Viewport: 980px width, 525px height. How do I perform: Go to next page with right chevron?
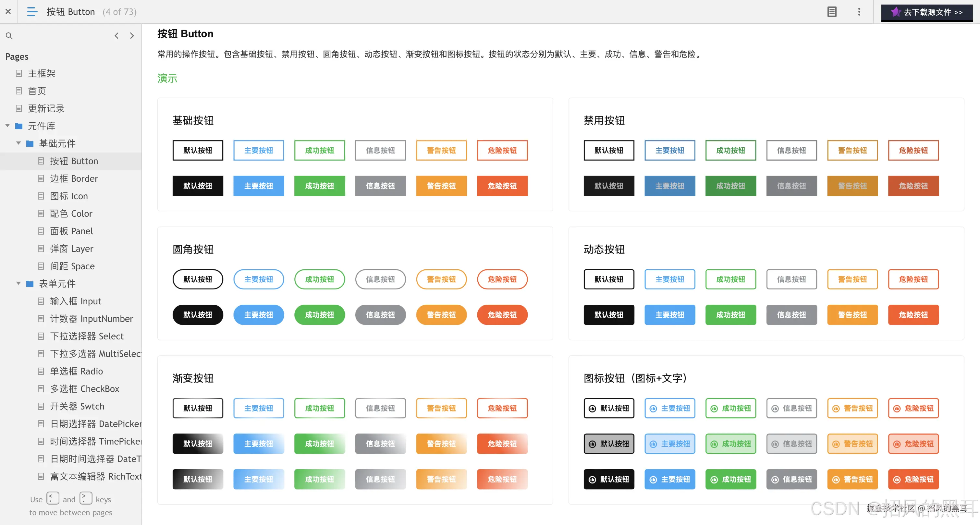pyautogui.click(x=132, y=36)
